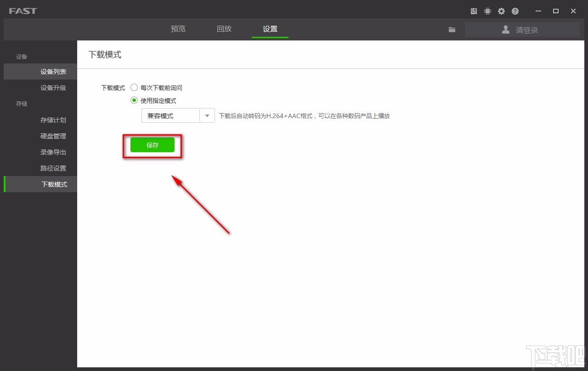
Task: Click the user avatar icon beside 请登录
Action: (505, 29)
